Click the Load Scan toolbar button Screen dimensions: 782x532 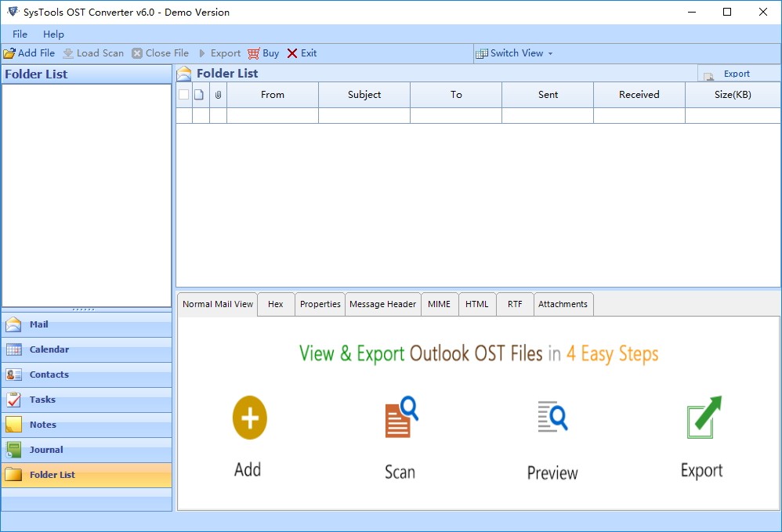[x=93, y=53]
